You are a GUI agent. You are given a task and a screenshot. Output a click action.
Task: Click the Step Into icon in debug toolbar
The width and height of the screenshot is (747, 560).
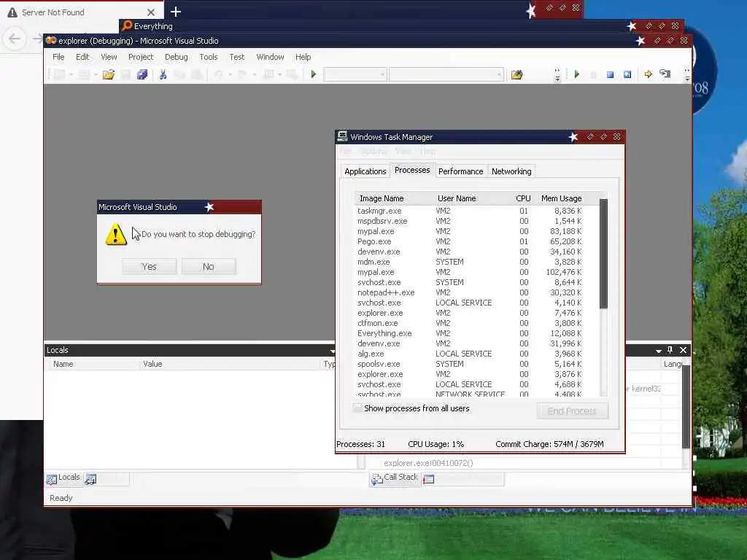tap(665, 74)
